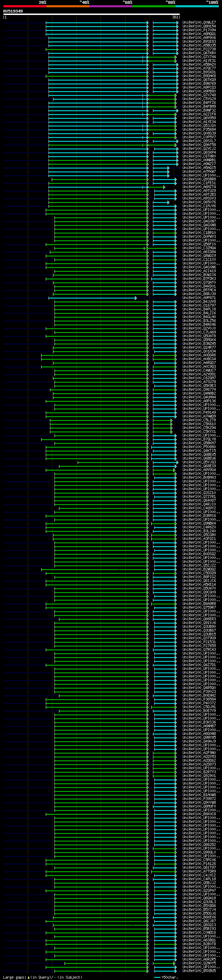Select the UniRef100_O65076 label
This screenshot has height=980, width=222.
pos(199,202)
